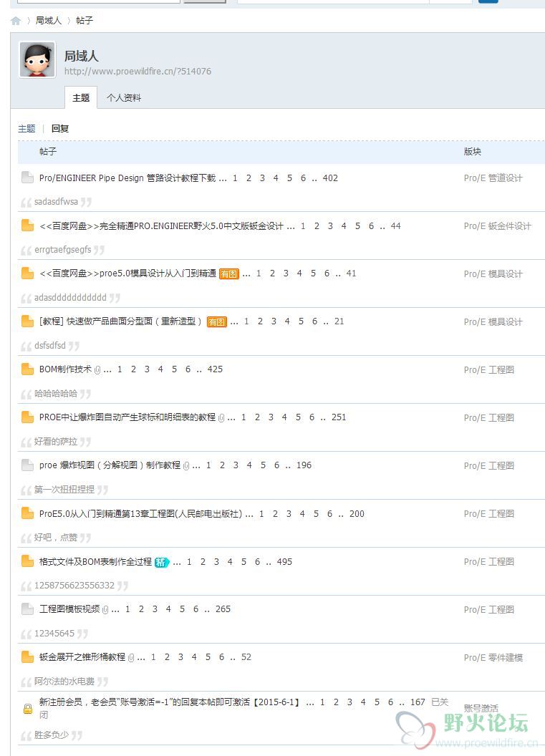Open thread BOM制作技术
The image size is (545, 756).
pos(65,369)
